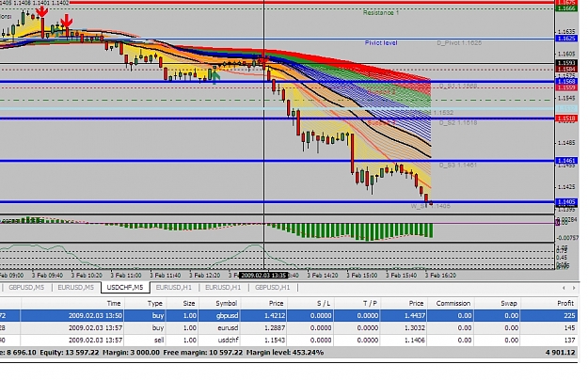The image size is (588, 380).
Task: Select the active USDCHF,M5 chart tab
Action: click(x=125, y=288)
